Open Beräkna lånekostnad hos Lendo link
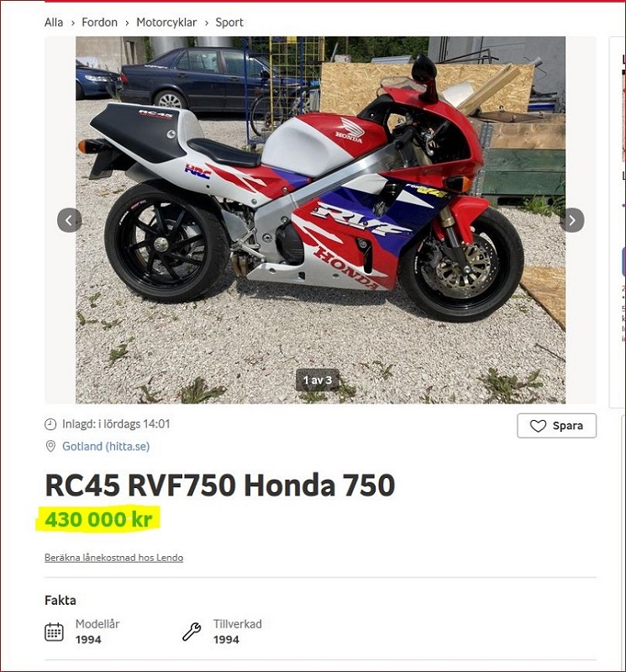626x672 pixels. coord(113,558)
